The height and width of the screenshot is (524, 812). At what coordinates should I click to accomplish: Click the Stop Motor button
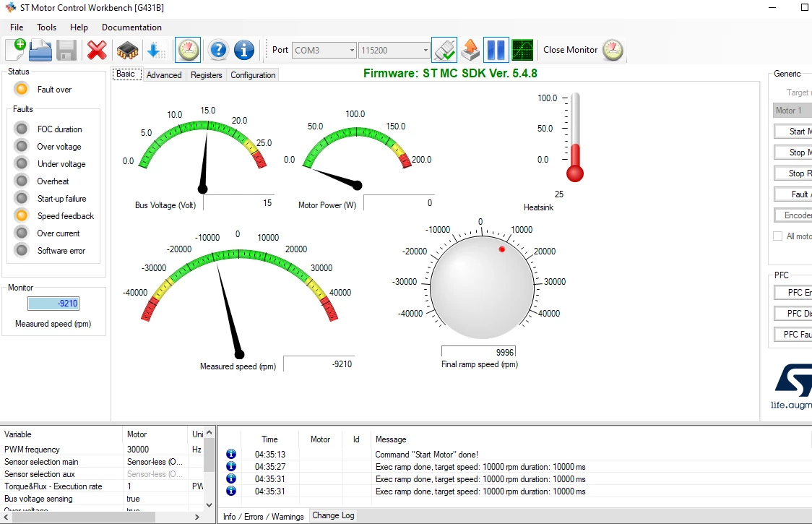click(x=792, y=153)
